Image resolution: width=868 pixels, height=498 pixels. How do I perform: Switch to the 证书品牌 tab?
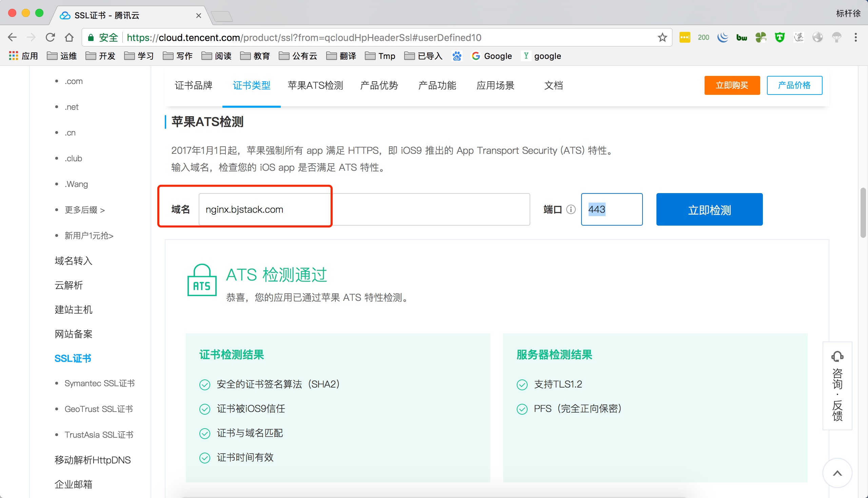click(193, 85)
